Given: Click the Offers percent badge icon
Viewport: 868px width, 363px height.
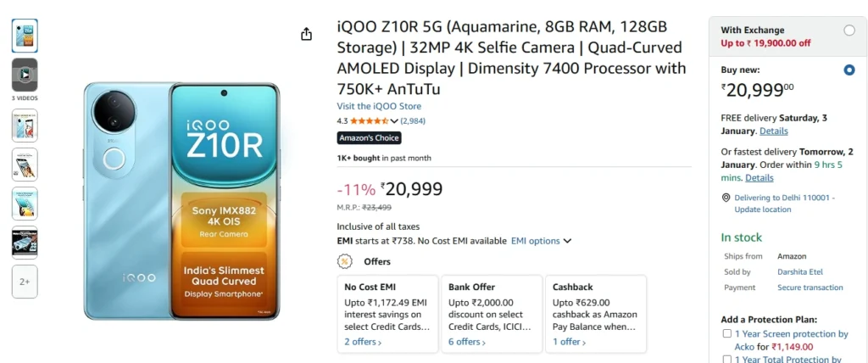Looking at the screenshot, I should click(345, 261).
